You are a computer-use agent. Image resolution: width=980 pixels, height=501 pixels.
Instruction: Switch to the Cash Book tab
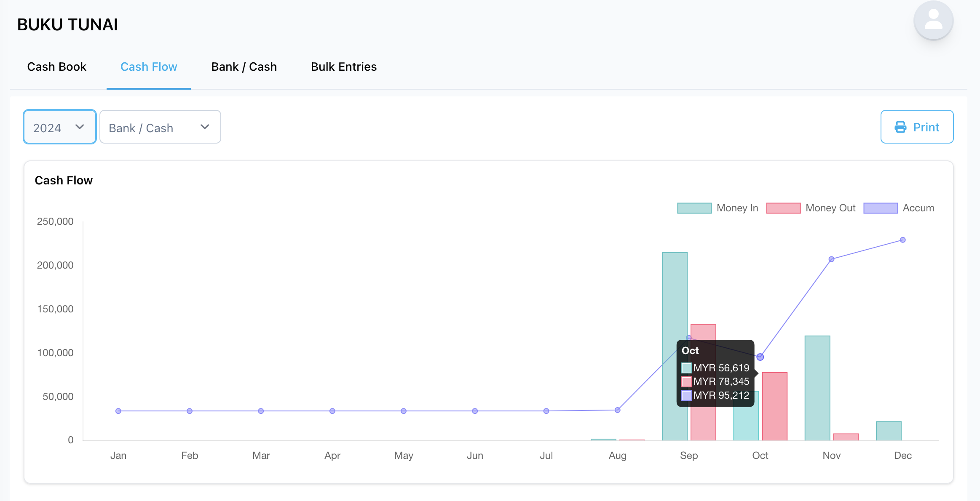click(56, 67)
